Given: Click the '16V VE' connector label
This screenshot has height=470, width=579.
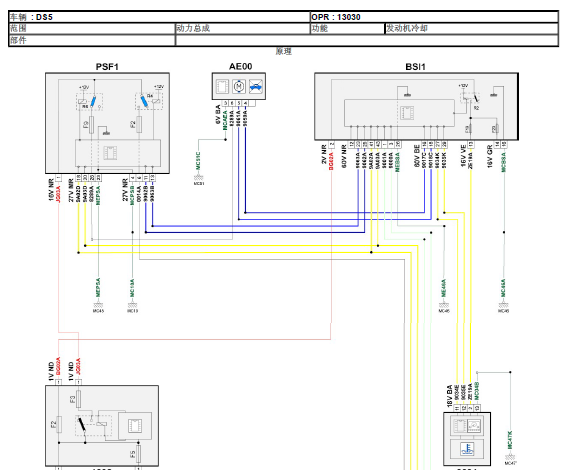Looking at the screenshot, I should (463, 156).
